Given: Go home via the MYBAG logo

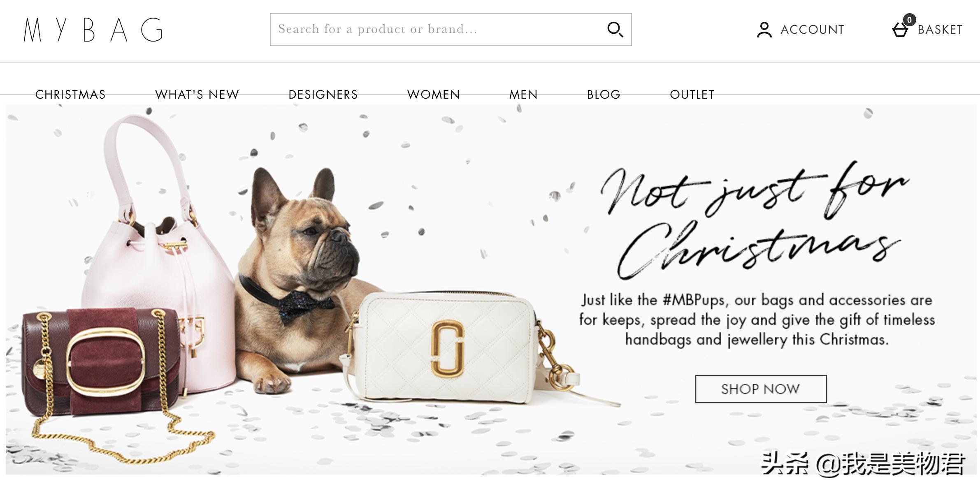Looking at the screenshot, I should tap(93, 30).
